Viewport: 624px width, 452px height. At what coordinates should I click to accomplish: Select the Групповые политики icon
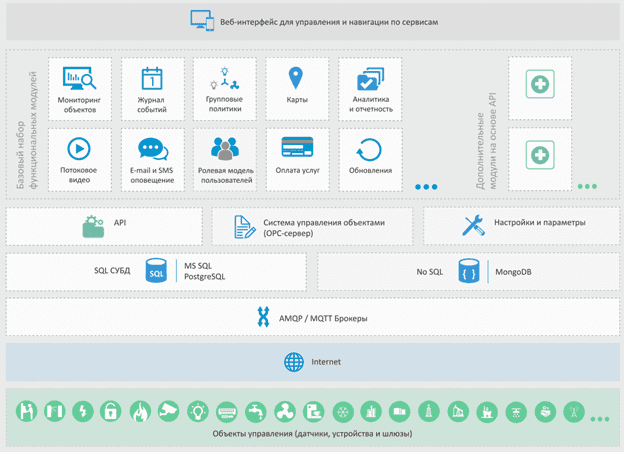coord(224,78)
